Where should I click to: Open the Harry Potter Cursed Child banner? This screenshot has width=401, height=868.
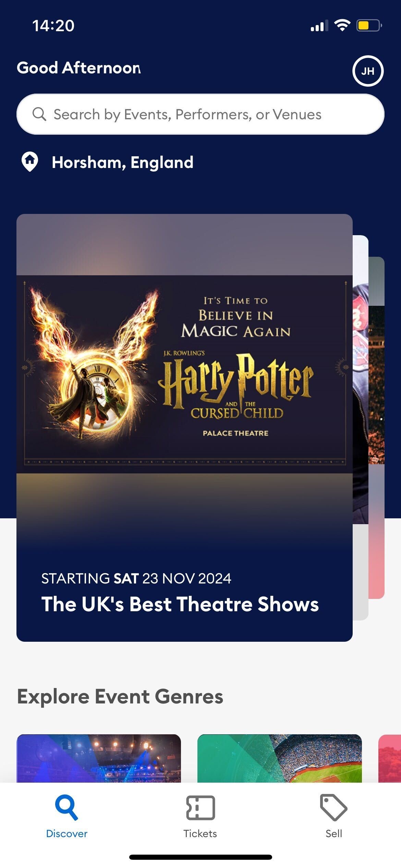pyautogui.click(x=184, y=374)
